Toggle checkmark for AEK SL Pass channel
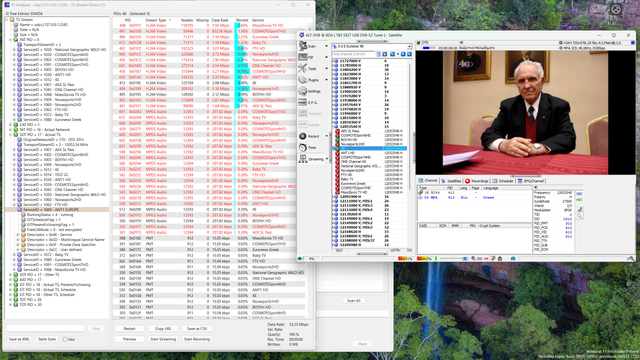Screen dimensions: 640x360 click(x=337, y=131)
